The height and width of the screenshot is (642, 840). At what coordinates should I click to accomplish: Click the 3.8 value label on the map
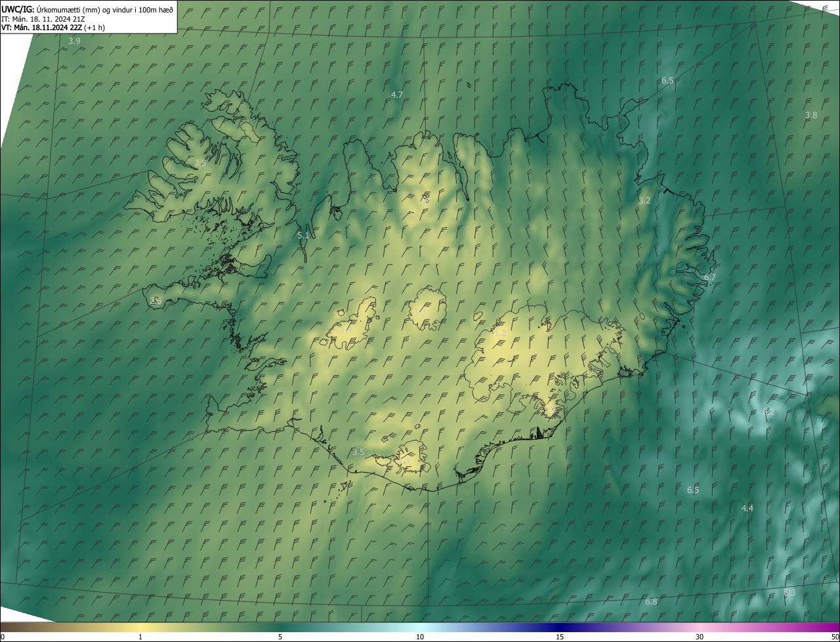coord(811,115)
